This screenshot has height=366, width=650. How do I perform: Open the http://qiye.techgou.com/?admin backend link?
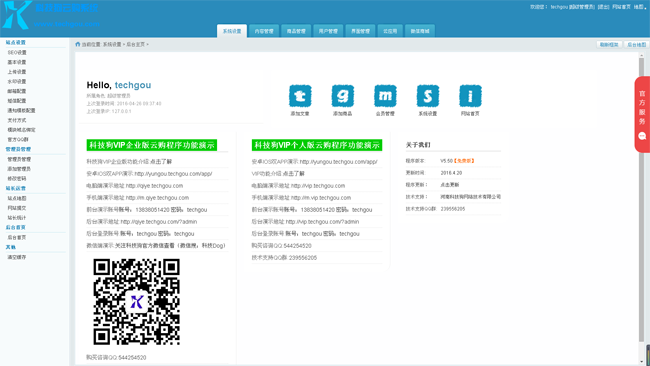159,222
